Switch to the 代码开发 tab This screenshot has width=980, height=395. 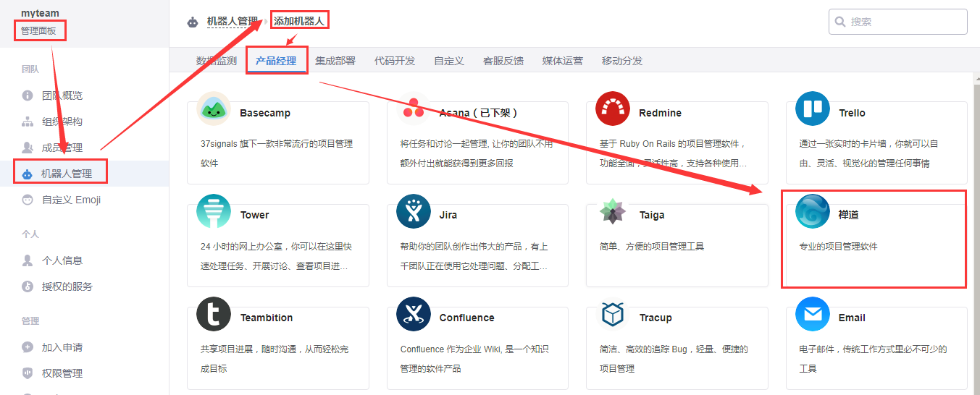[x=395, y=61]
